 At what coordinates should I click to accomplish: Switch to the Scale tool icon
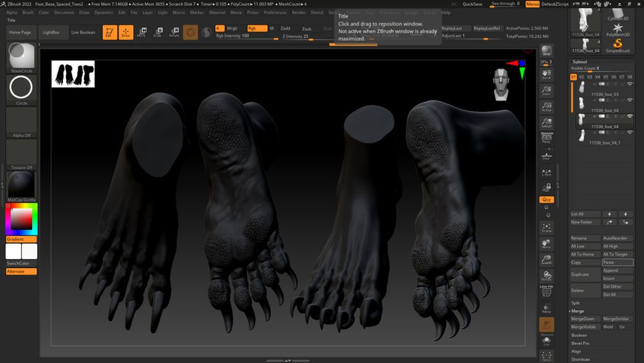[x=158, y=32]
